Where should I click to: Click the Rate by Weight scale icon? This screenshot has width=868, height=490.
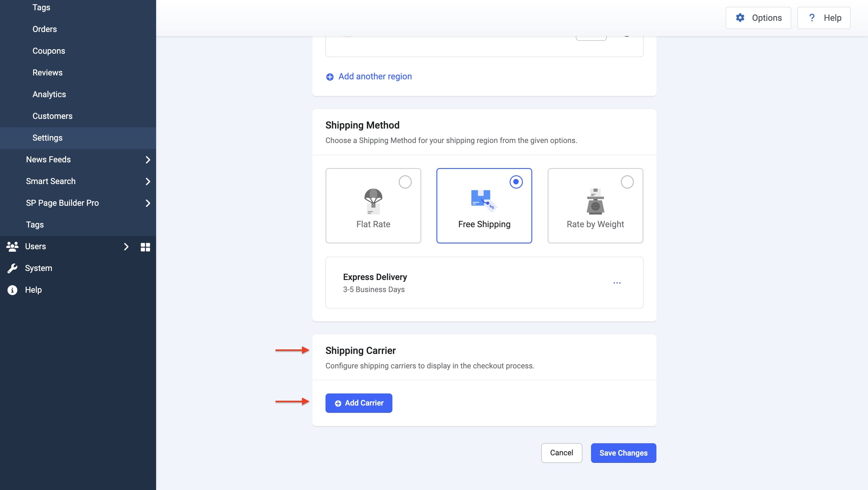tap(595, 201)
